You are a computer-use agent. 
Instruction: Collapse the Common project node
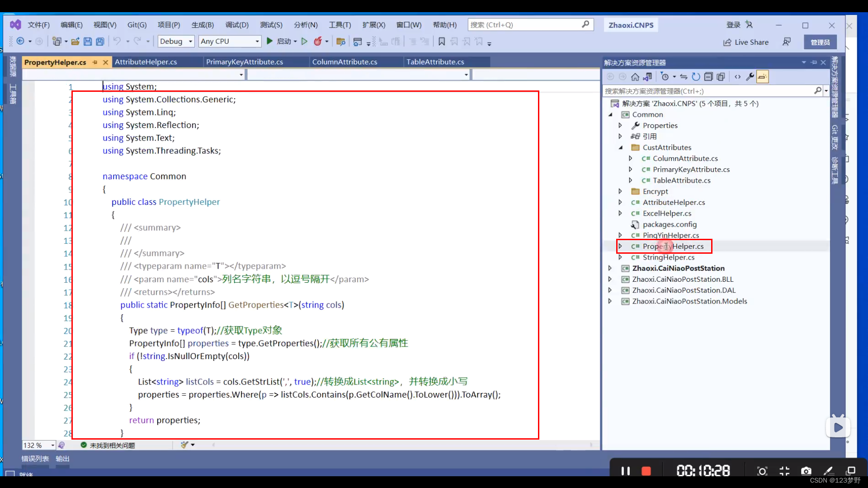click(x=610, y=114)
